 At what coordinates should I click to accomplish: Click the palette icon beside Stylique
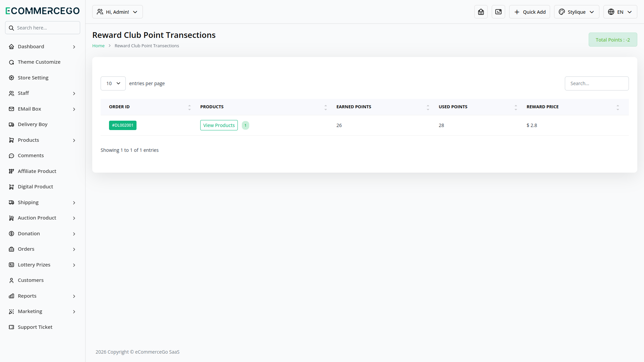[x=562, y=12]
